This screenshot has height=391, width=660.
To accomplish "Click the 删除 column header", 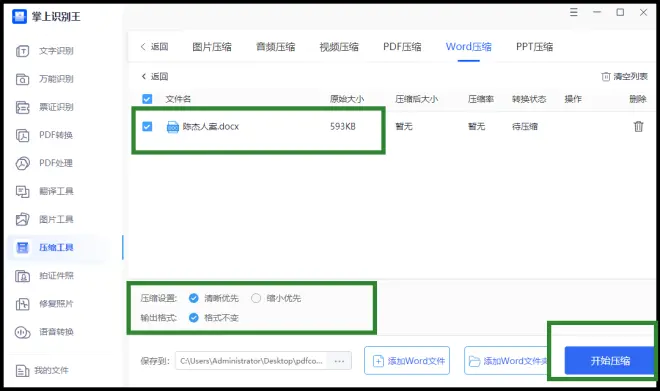I will 638,99.
